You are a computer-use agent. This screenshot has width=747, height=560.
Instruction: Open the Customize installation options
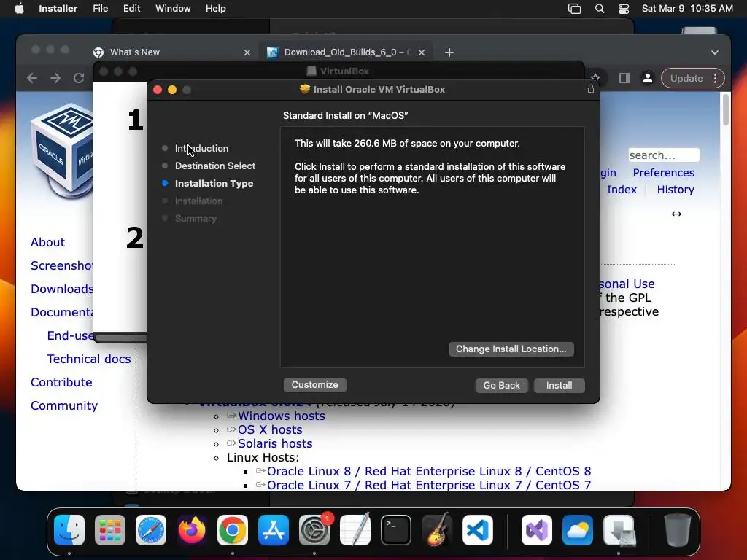(314, 385)
